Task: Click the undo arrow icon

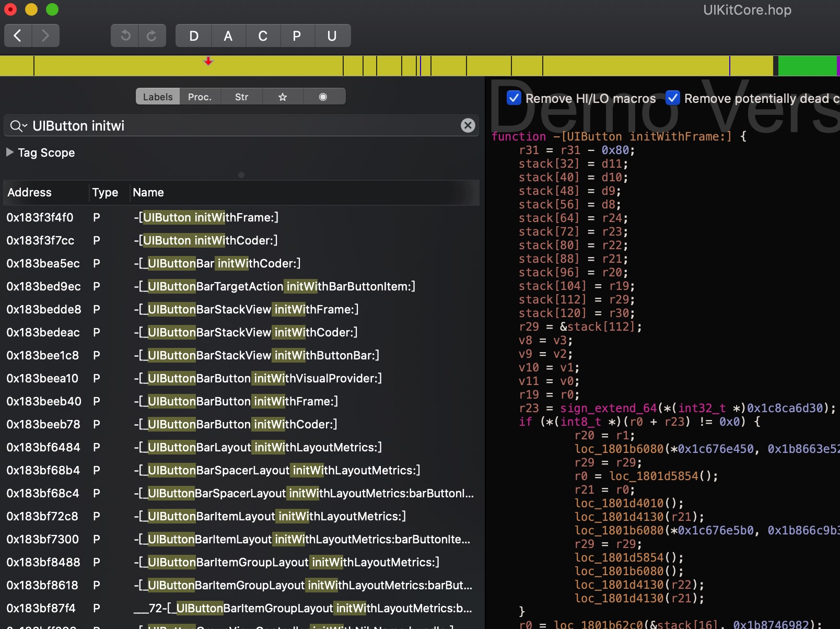Action: pos(125,36)
